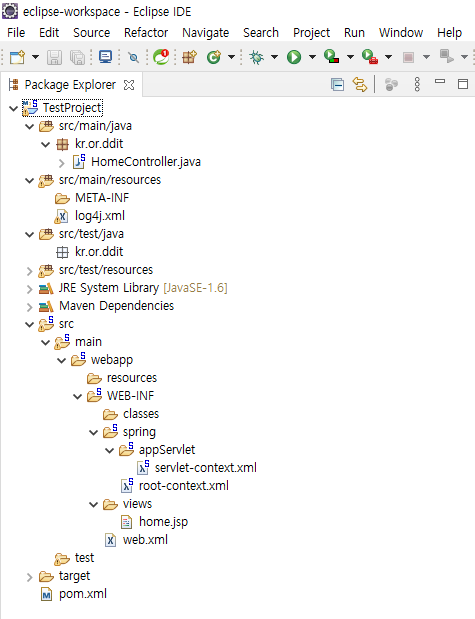
Task: Click the Coverage run icon
Action: point(331,56)
